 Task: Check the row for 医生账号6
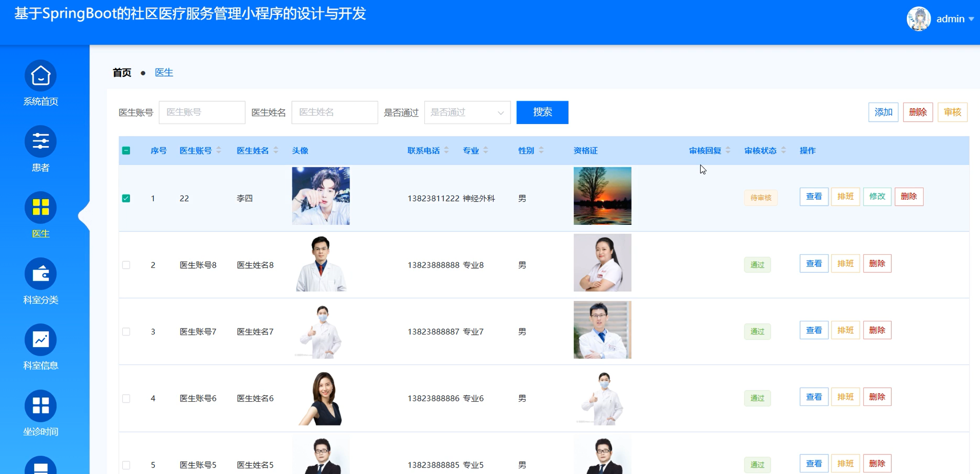coord(126,398)
